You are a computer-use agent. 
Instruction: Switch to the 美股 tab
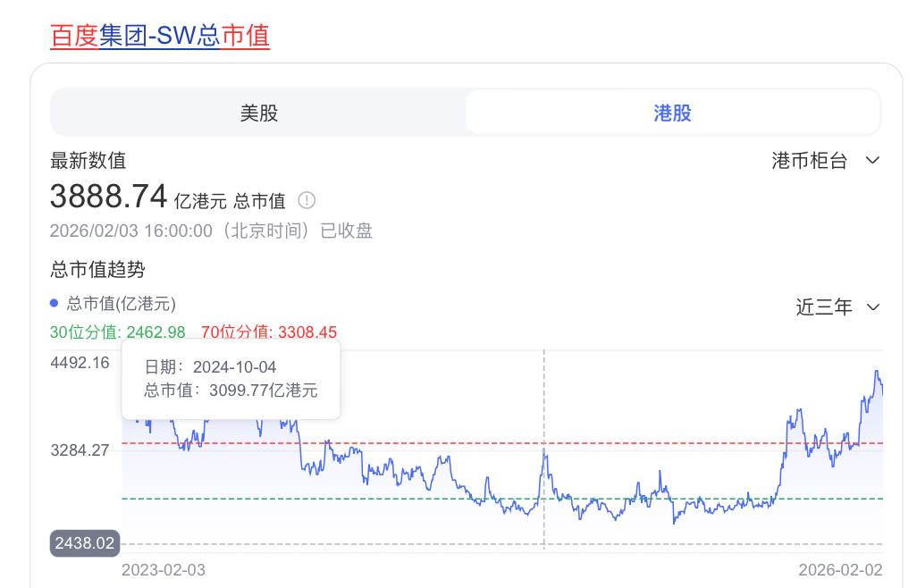(x=258, y=113)
